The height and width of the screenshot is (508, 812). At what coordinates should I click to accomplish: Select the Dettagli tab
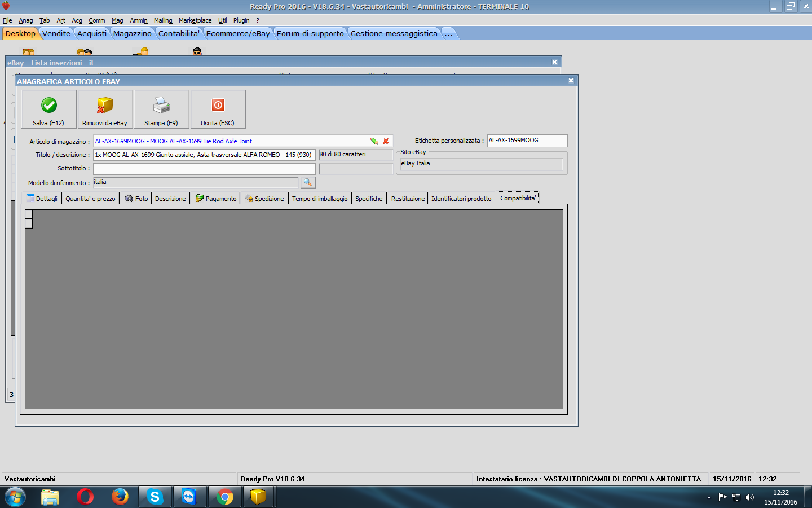[x=42, y=199]
